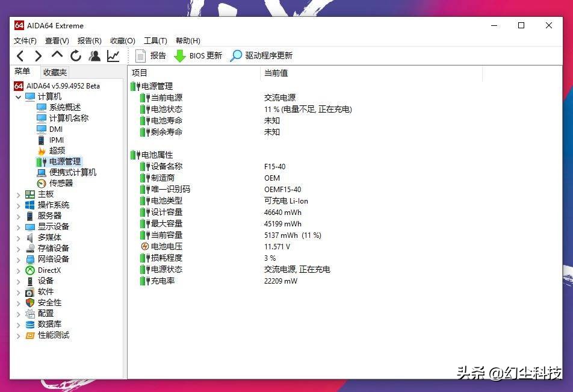Open the 工具(T) menu

[155, 40]
